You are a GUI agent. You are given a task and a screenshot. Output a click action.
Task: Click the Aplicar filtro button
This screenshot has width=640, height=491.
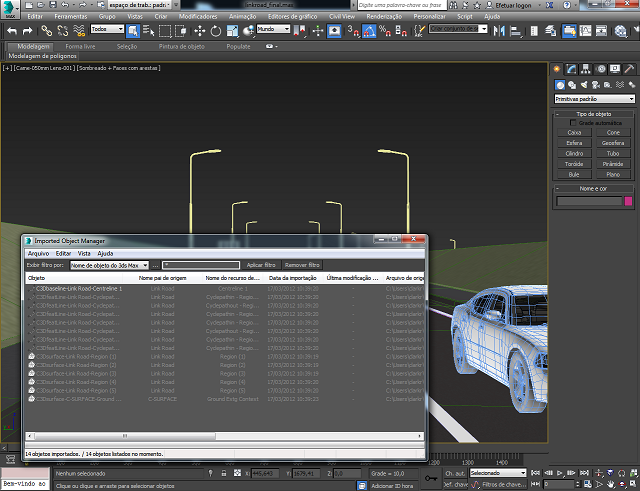tap(260, 265)
